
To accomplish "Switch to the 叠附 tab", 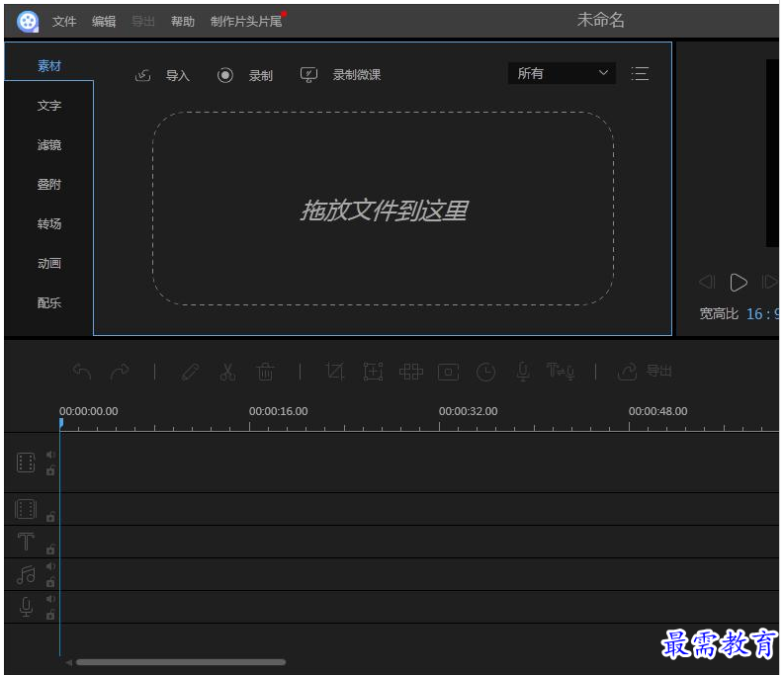I will 49,184.
